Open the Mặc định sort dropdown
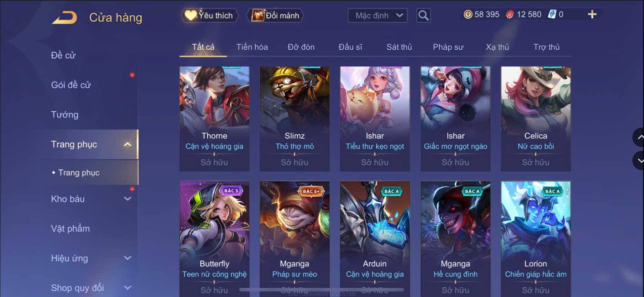 point(378,16)
